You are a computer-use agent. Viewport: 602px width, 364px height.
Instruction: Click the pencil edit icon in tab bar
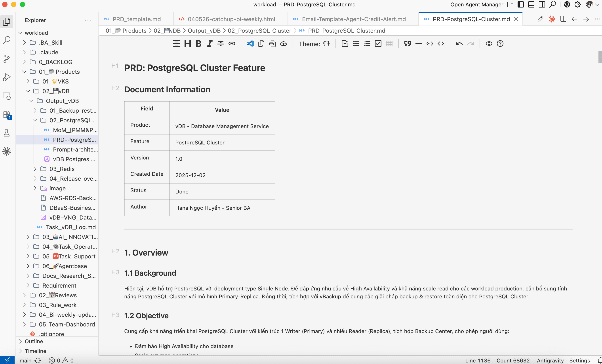point(540,19)
